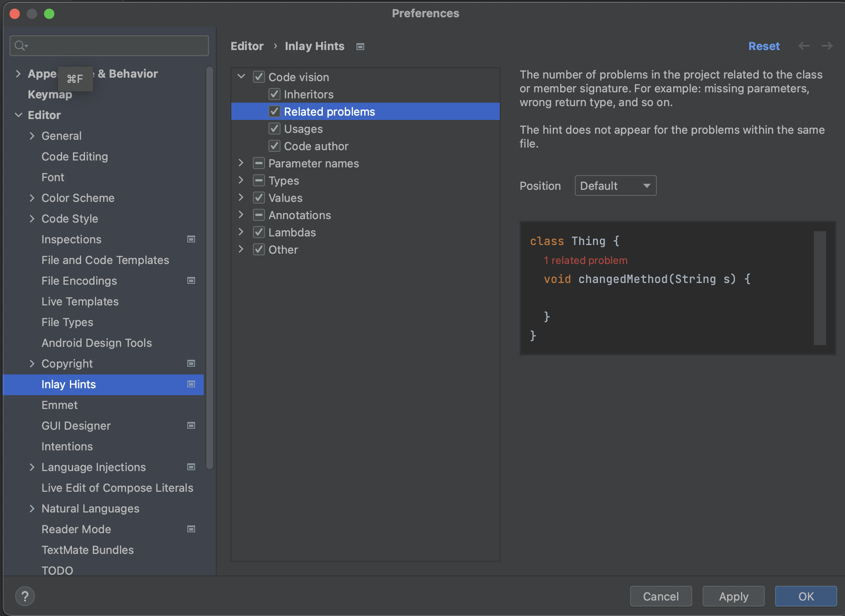Focus the settings search field
The width and height of the screenshot is (845, 616).
tap(109, 45)
